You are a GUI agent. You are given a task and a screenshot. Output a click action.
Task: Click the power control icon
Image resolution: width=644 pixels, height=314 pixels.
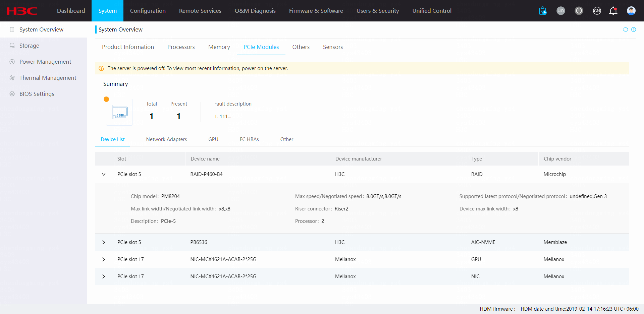(579, 11)
